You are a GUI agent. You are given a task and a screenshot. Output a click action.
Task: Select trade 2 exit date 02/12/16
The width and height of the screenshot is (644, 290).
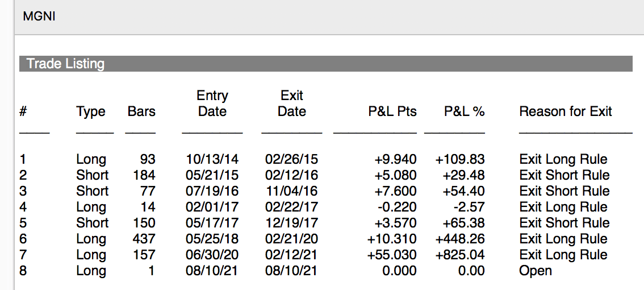coord(292,175)
